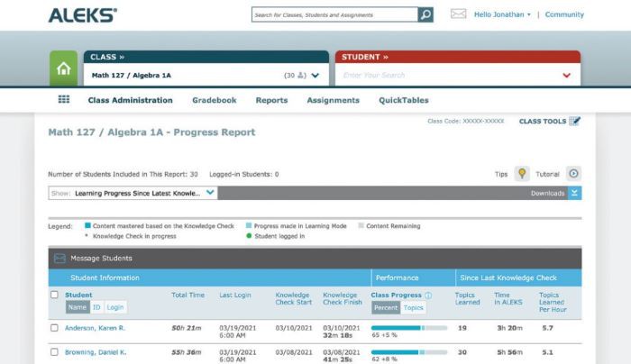Click the Tips lightbulb icon
The width and height of the screenshot is (631, 364).
click(x=521, y=174)
